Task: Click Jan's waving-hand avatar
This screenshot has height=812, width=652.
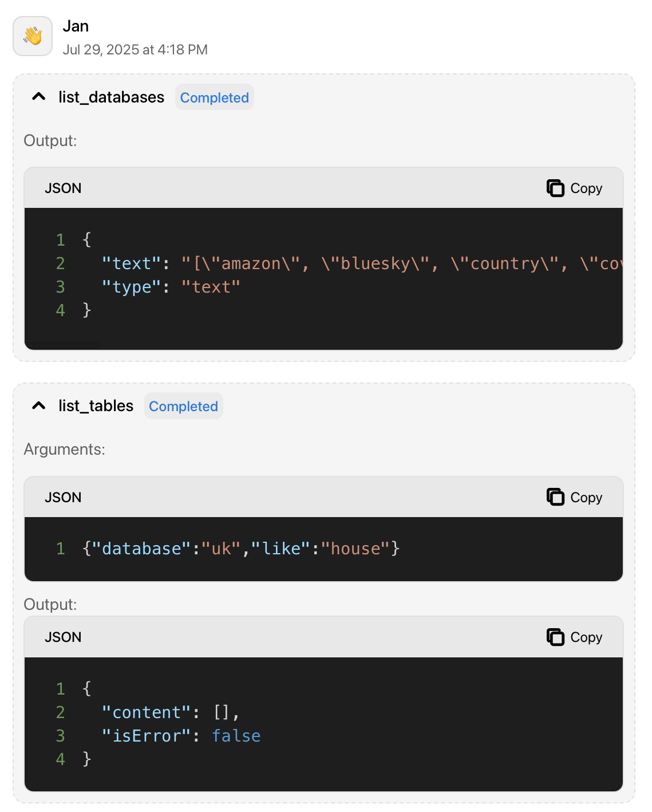Action: tap(32, 36)
